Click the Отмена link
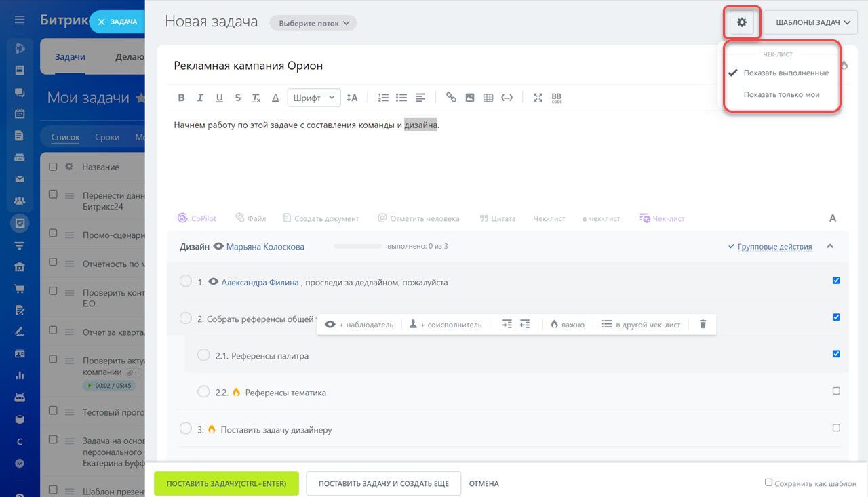The width and height of the screenshot is (868, 497). coord(484,483)
